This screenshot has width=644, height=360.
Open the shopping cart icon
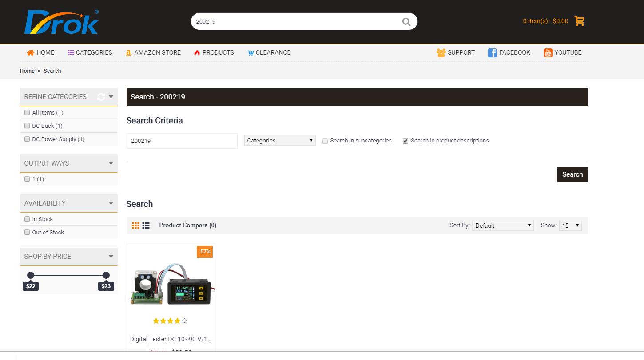coord(579,21)
